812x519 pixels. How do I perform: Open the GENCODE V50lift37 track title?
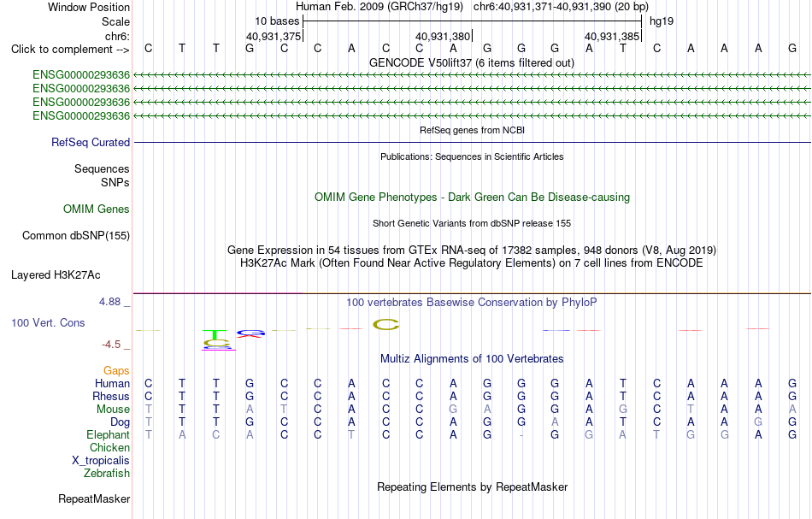tap(471, 62)
